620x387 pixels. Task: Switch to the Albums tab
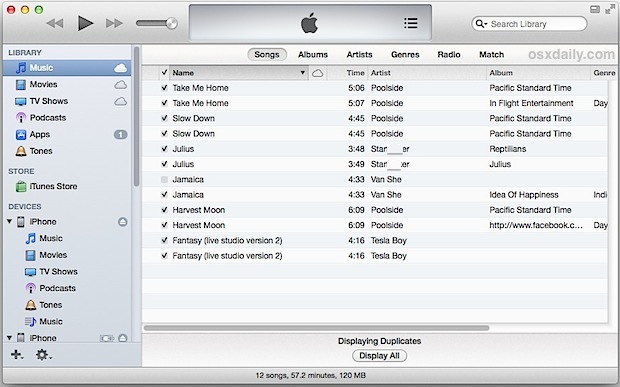coord(313,55)
